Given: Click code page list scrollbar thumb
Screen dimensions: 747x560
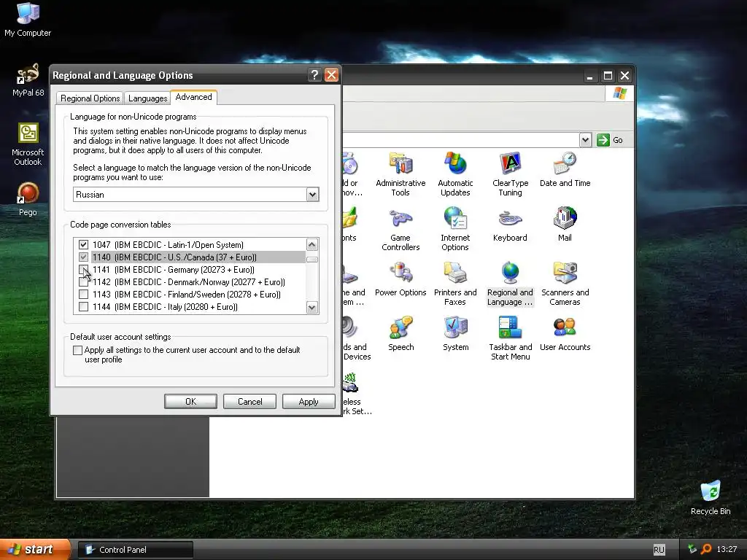Looking at the screenshot, I should click(x=312, y=260).
